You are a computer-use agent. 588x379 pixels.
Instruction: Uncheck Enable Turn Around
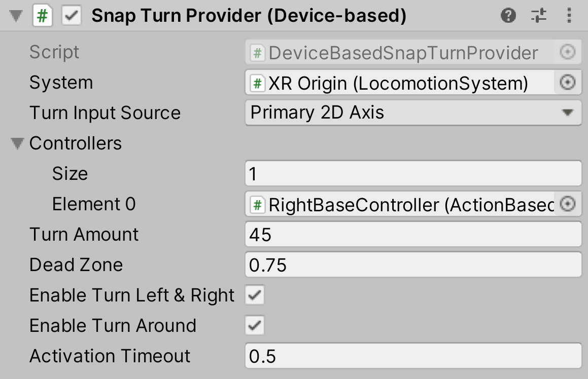pyautogui.click(x=255, y=325)
